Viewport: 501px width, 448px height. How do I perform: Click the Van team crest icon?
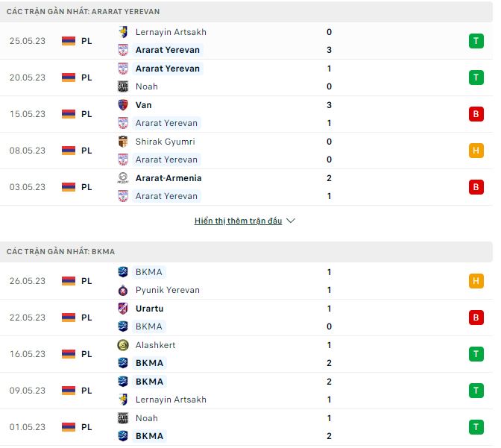(123, 105)
